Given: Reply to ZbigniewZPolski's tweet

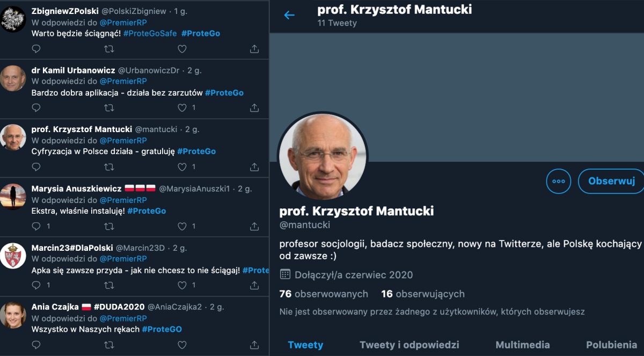Looking at the screenshot, I should (x=36, y=49).
